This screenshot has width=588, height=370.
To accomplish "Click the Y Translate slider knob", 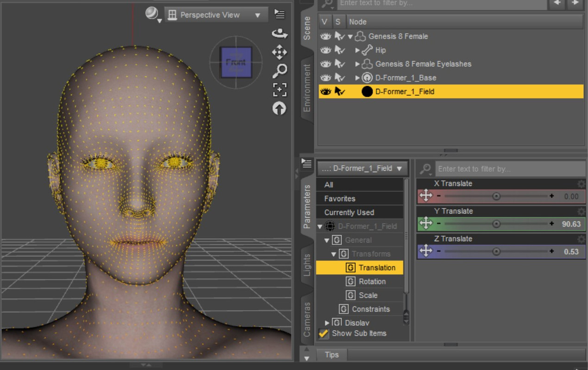I will 496,224.
